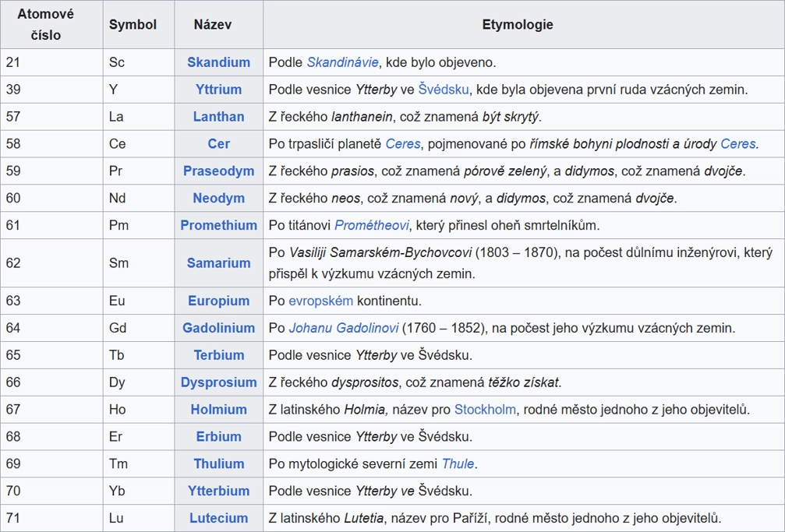Open the Lutecium element link
785x532 pixels.
click(218, 517)
